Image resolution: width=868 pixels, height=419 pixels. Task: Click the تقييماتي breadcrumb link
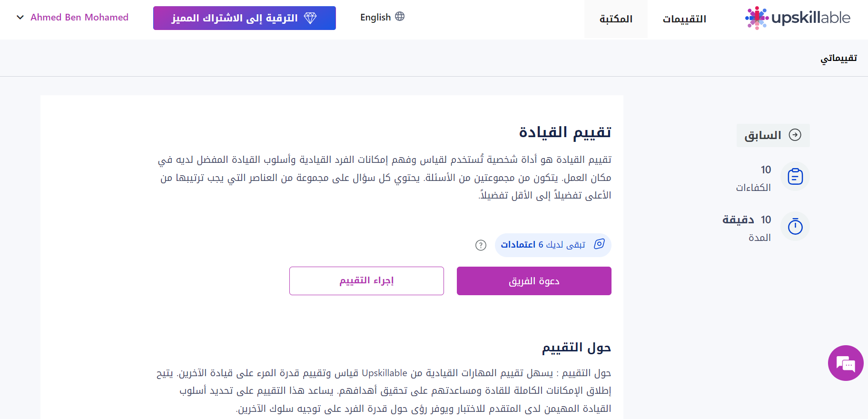[x=838, y=58]
